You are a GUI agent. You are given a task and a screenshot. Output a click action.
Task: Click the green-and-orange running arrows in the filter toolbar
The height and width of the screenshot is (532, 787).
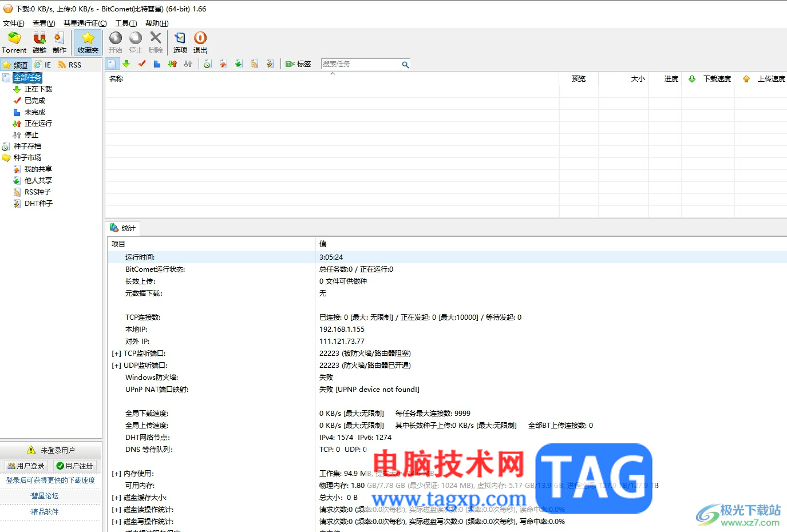point(172,64)
